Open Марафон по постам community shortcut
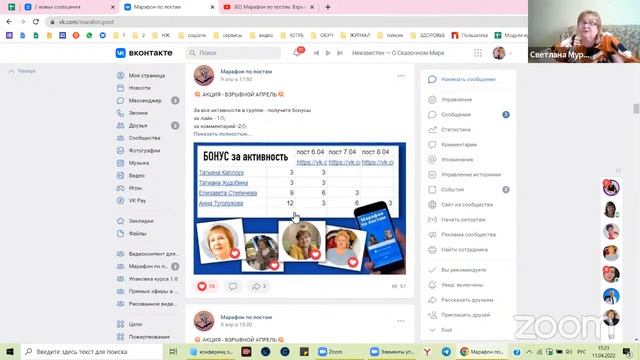The height and width of the screenshot is (360, 640). [x=148, y=266]
